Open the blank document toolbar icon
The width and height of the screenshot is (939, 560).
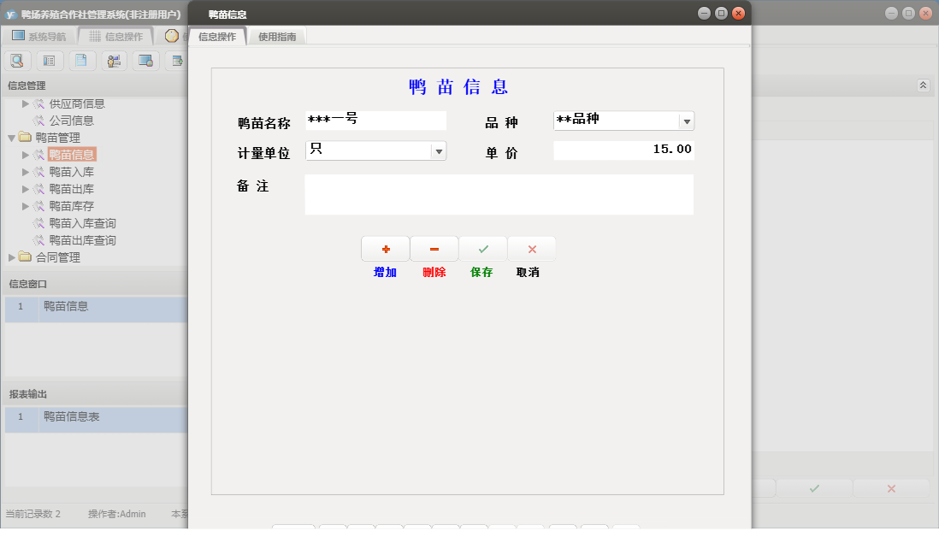81,60
